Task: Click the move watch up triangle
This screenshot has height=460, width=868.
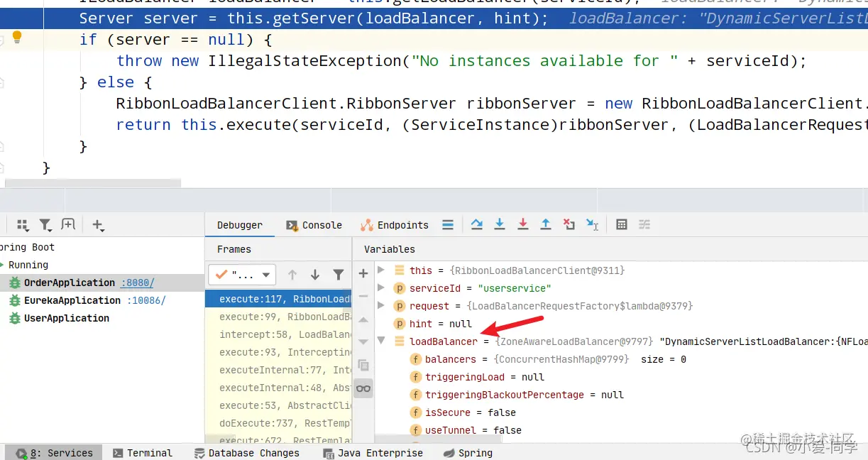Action: click(x=363, y=320)
